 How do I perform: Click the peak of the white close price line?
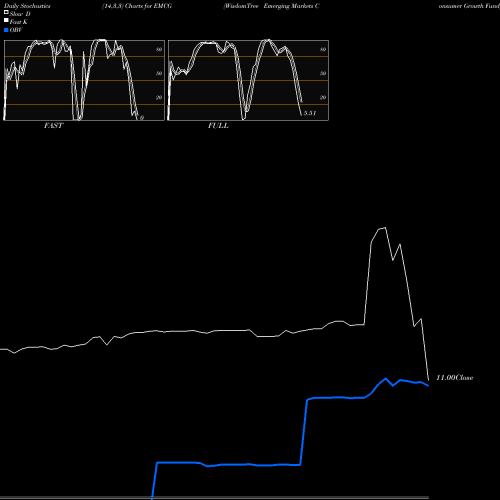385,228
